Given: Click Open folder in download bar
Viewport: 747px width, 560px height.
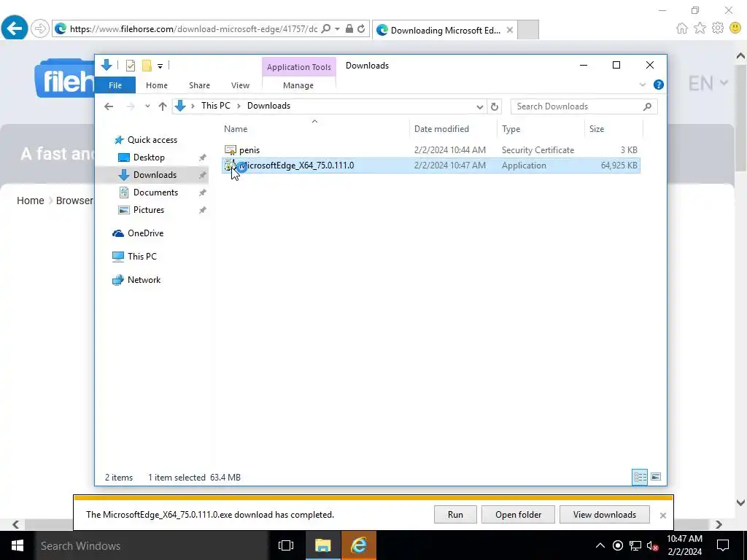Looking at the screenshot, I should pyautogui.click(x=518, y=514).
